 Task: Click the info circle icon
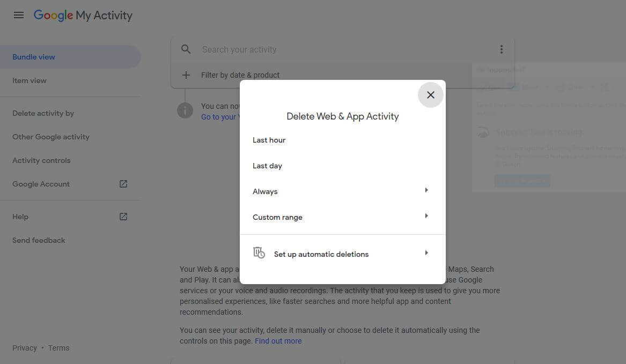click(185, 110)
